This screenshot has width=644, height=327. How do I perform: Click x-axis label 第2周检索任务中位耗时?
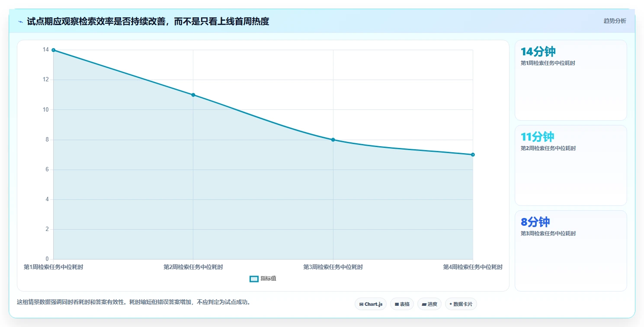click(x=193, y=267)
